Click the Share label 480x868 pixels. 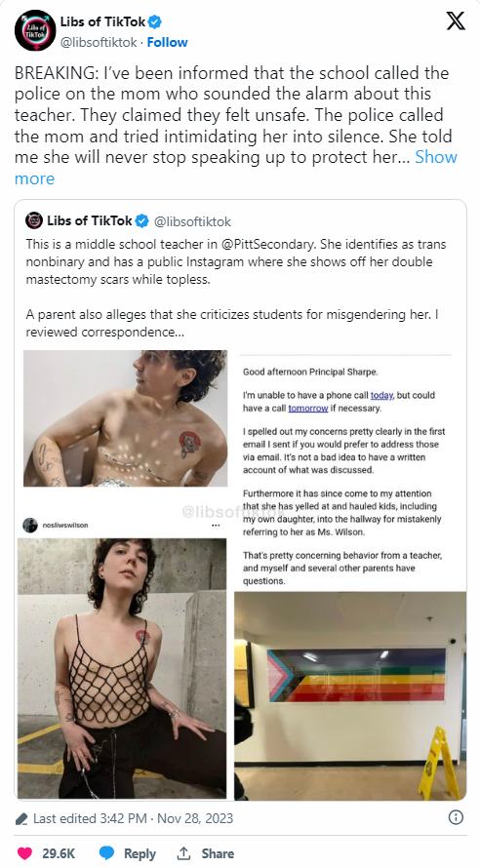[x=217, y=853]
